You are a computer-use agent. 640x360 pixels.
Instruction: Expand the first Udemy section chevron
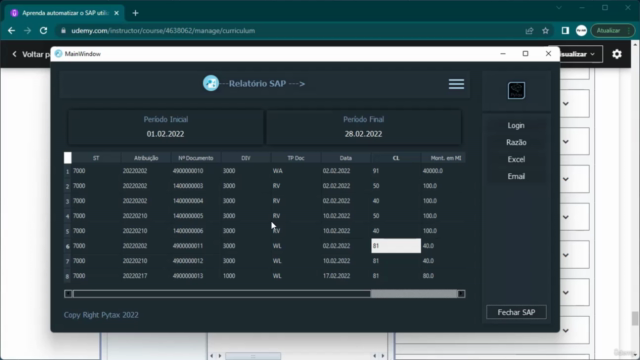[x=566, y=104]
